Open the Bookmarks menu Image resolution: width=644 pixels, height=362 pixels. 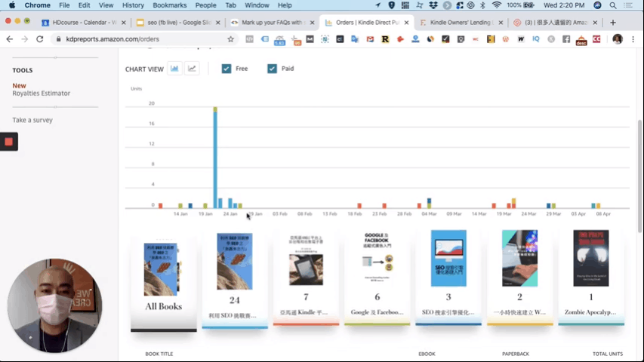click(170, 5)
